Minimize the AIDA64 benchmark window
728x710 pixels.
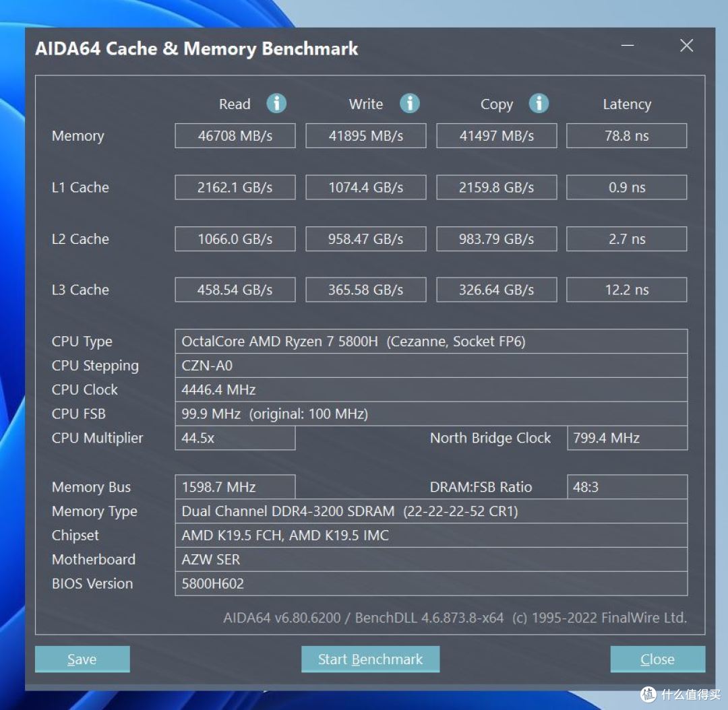pyautogui.click(x=628, y=46)
